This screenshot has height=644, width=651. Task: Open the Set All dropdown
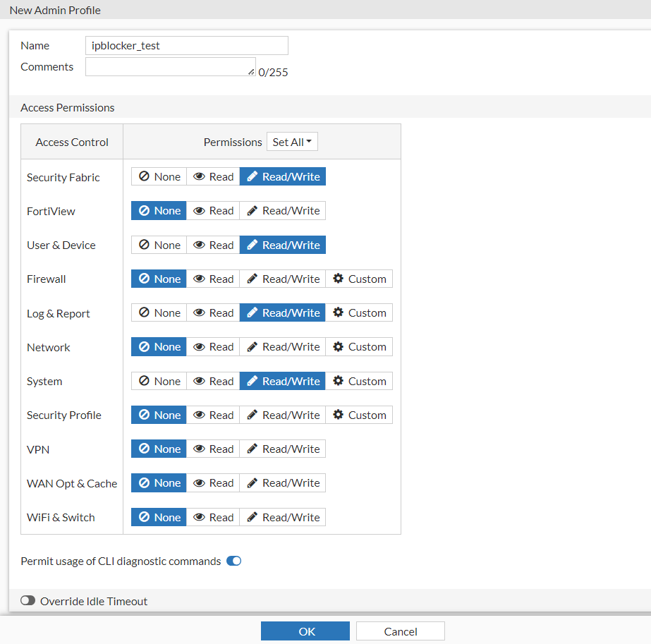coord(292,141)
